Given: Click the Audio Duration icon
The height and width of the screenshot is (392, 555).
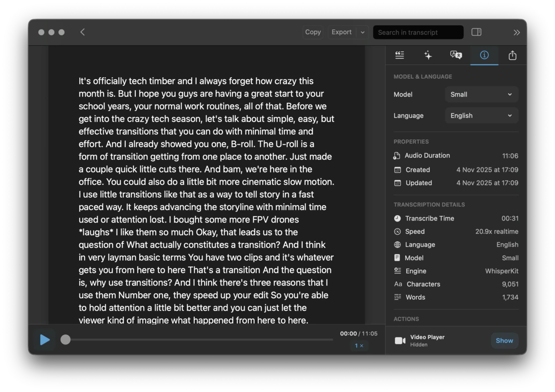Looking at the screenshot, I should pos(397,156).
